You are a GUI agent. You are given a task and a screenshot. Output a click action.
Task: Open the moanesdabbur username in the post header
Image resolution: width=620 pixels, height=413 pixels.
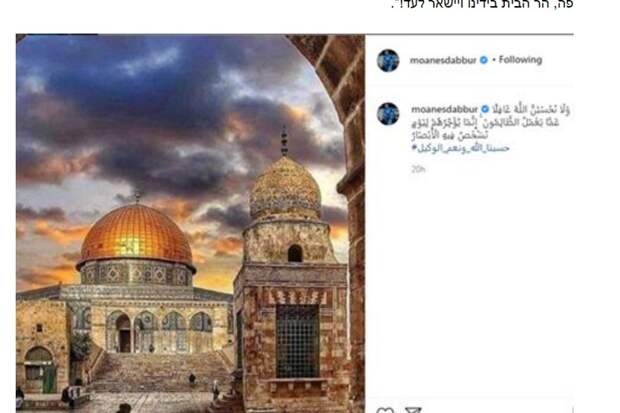443,60
